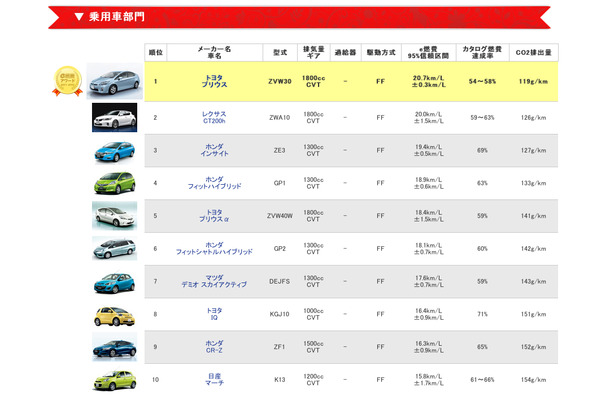Image resolution: width=610 pixels, height=400 pixels.
Task: Click the e燃費 95%信頼区間 column header
Action: 428,53
